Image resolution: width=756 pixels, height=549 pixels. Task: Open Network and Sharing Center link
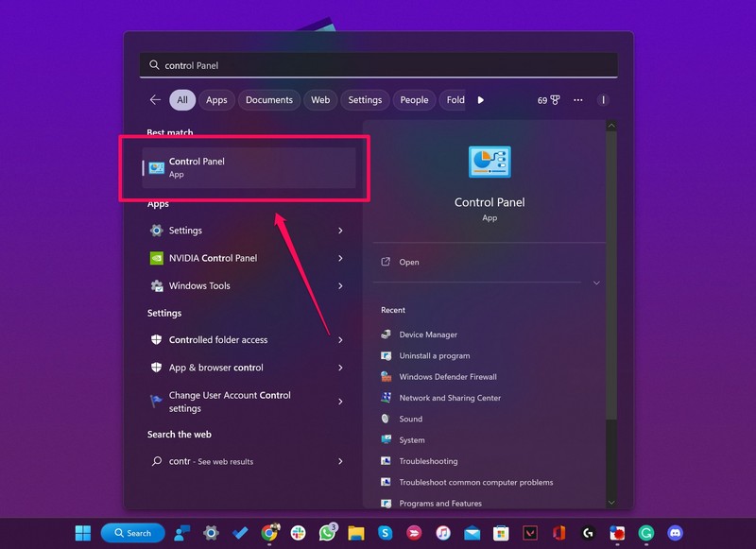point(450,398)
